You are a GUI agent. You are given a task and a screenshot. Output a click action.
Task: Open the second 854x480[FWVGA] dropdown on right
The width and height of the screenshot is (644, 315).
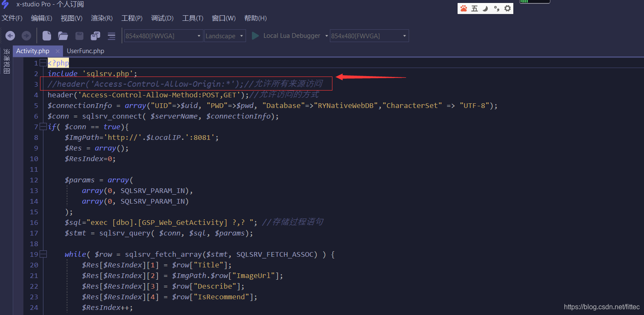pyautogui.click(x=369, y=36)
